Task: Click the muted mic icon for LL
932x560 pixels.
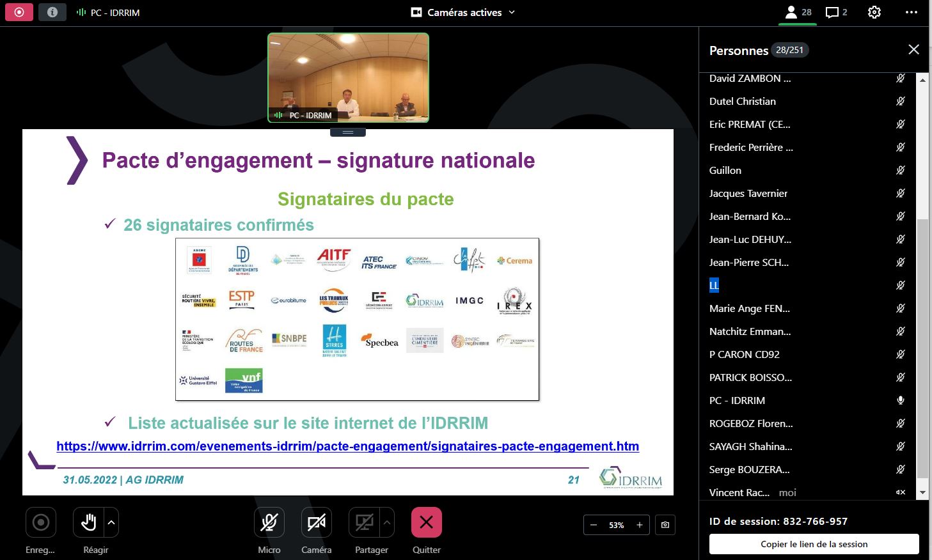Action: tap(901, 285)
